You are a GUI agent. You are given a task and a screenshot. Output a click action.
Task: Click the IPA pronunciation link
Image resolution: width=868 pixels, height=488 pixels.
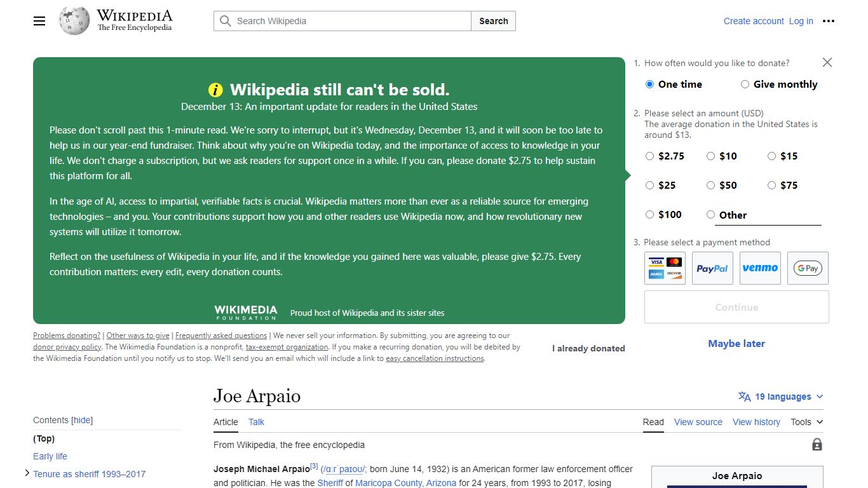coord(343,470)
